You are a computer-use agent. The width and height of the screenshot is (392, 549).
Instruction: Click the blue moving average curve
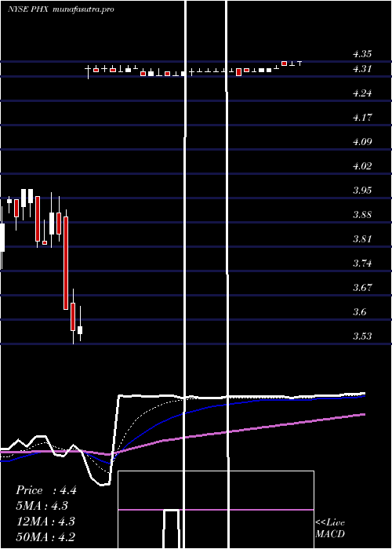pyautogui.click(x=182, y=414)
